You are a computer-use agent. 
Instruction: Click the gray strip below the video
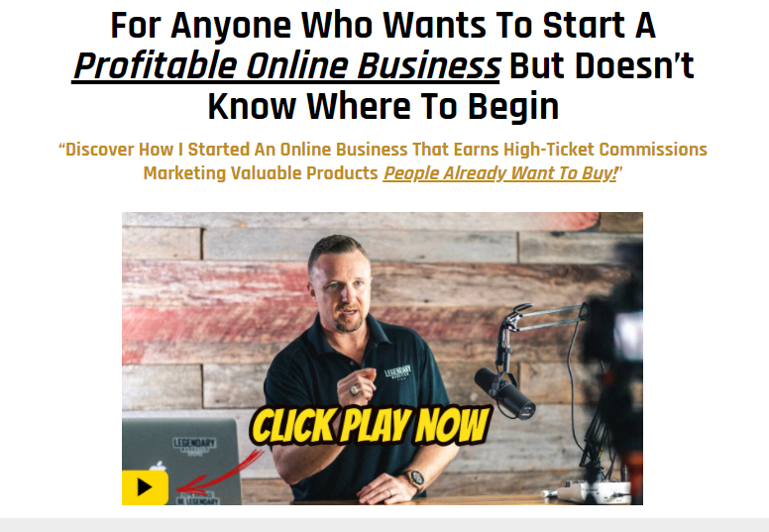point(384,525)
